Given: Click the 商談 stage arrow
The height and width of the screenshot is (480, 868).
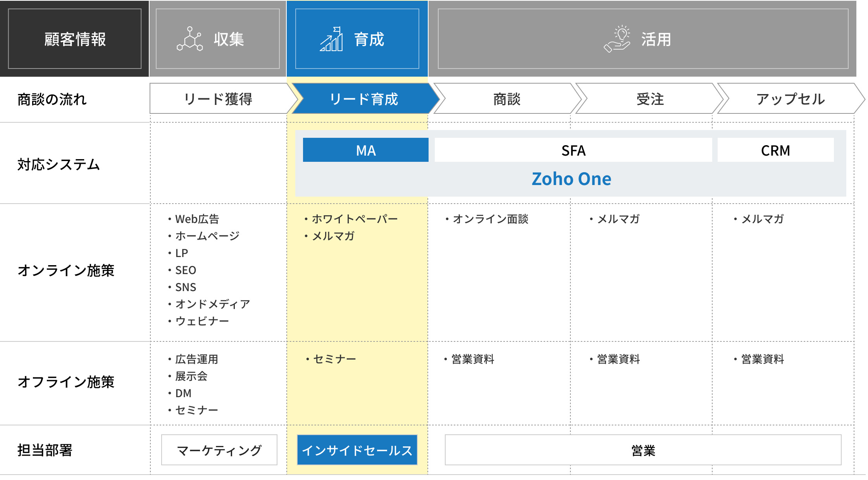Looking at the screenshot, I should (x=506, y=99).
